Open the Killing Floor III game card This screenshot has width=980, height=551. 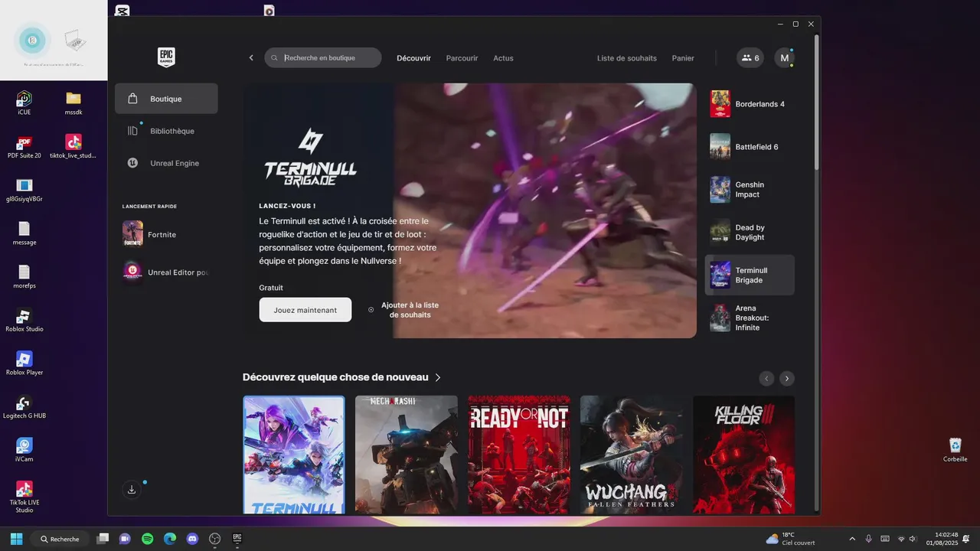pos(744,455)
